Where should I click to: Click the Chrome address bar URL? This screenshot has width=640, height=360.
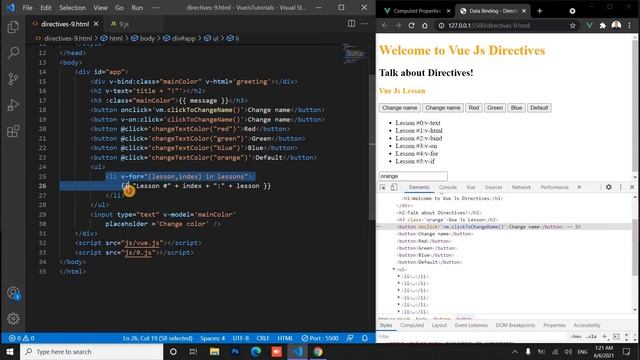[489, 25]
